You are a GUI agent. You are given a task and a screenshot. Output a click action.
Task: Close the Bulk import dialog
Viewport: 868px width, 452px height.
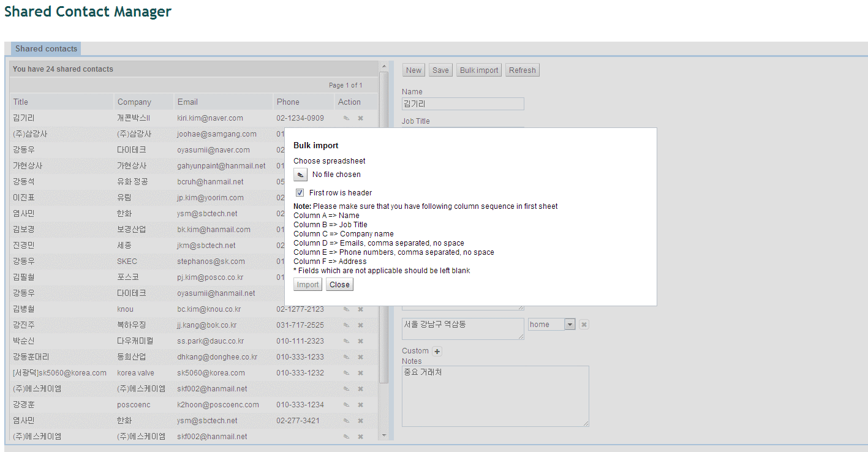[x=339, y=285]
